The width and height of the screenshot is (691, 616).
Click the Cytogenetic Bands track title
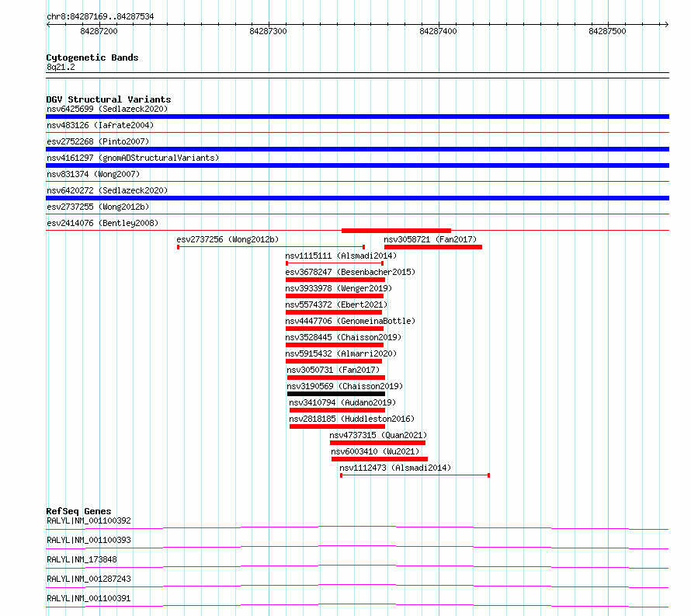pos(92,57)
